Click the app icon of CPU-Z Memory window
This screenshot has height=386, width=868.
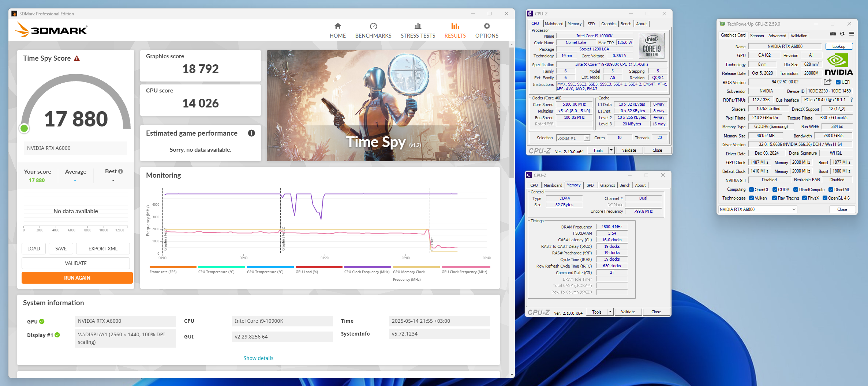tap(529, 175)
